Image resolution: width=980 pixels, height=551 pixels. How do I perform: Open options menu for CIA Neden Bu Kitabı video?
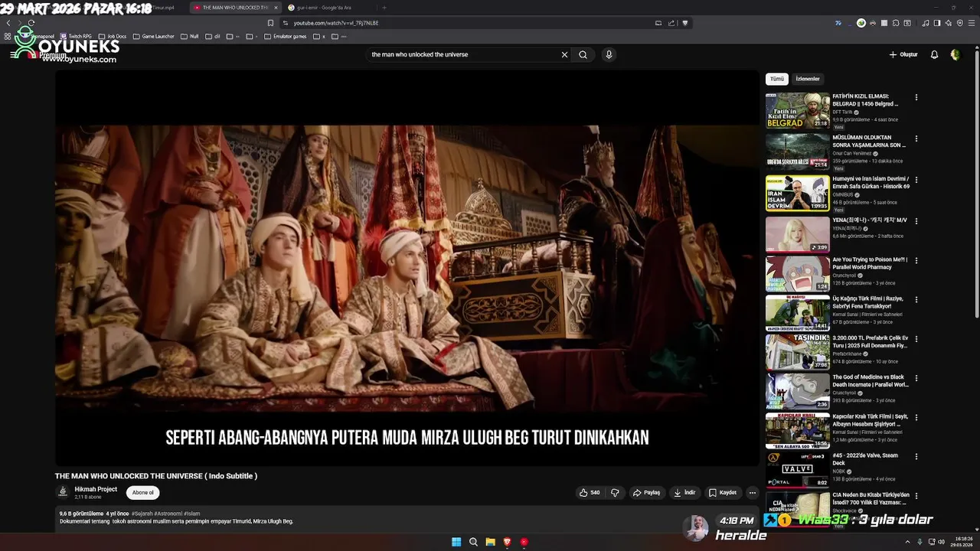(916, 496)
